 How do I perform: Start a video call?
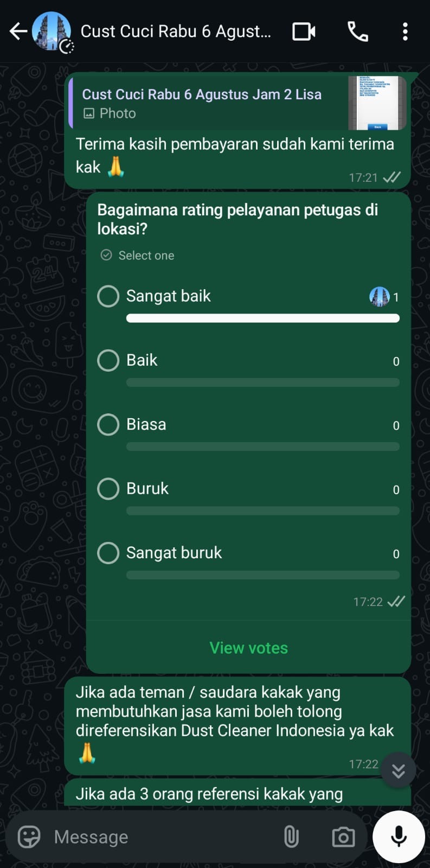coord(304,31)
